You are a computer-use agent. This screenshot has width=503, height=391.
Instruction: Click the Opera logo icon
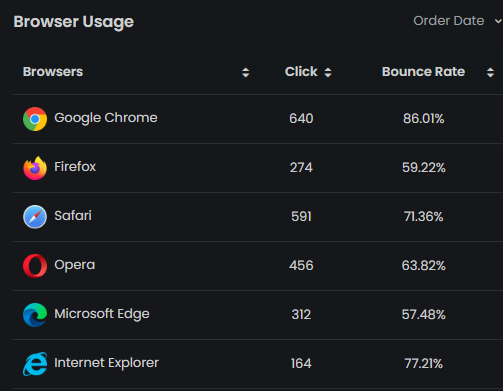pos(35,266)
